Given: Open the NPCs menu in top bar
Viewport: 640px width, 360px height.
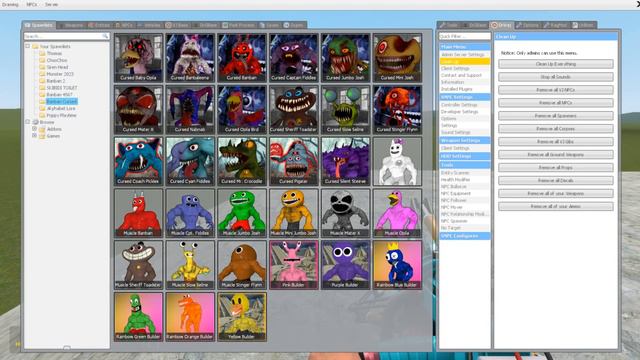Looking at the screenshot, I should [32, 4].
